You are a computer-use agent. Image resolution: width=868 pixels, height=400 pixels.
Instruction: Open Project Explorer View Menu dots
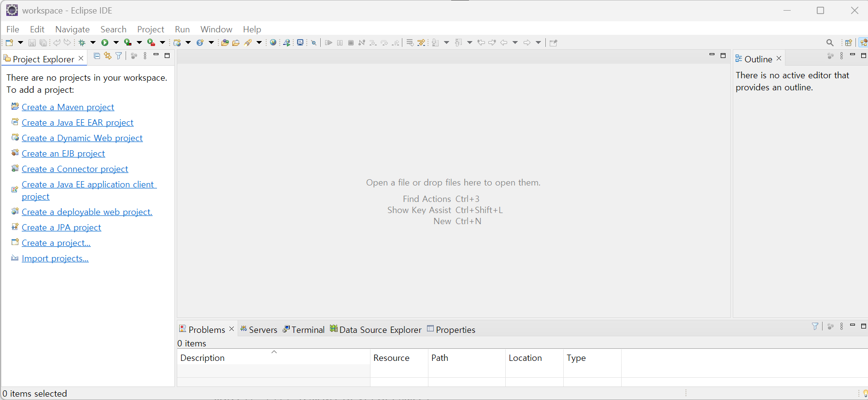145,56
